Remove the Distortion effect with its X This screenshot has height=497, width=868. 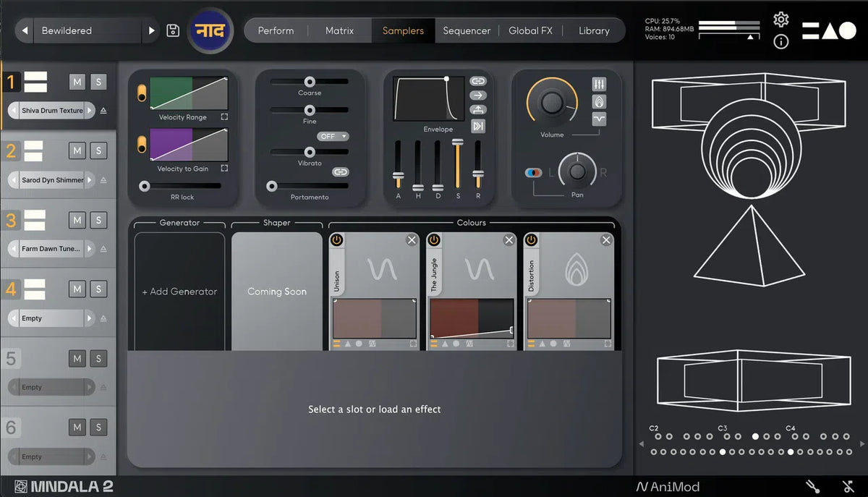coord(606,240)
